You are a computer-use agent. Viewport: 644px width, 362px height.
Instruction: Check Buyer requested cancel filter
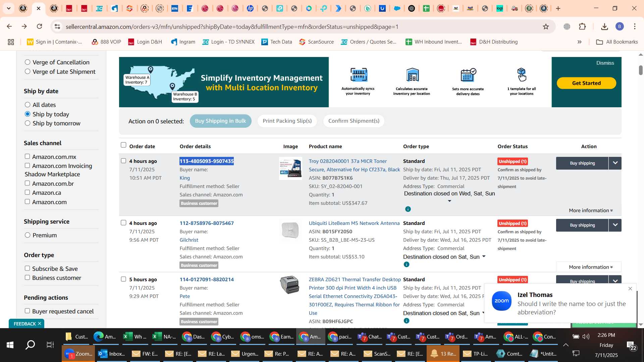pyautogui.click(x=27, y=311)
